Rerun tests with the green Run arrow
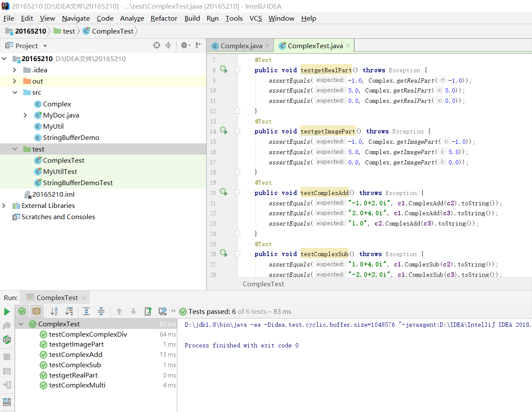This screenshot has height=412, width=532. click(x=6, y=311)
